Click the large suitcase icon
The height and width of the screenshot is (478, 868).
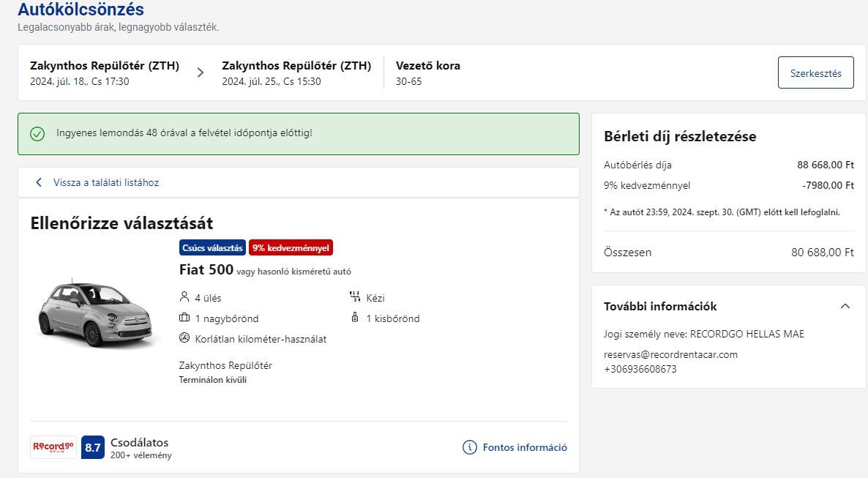pos(184,318)
